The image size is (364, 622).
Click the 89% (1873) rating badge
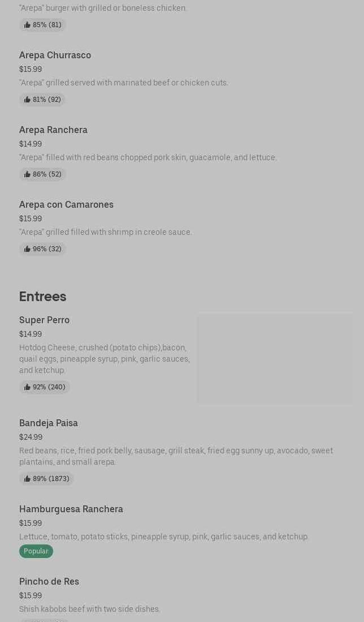(46, 479)
